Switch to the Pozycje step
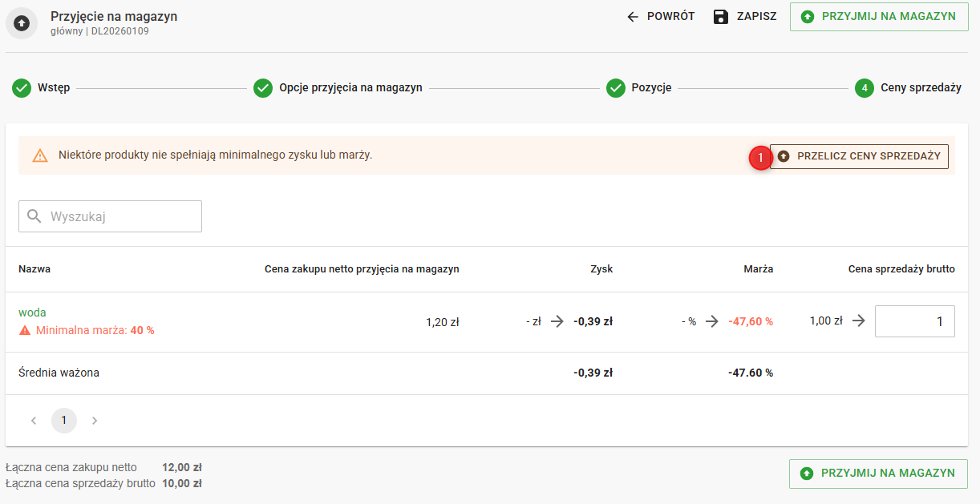 [x=650, y=88]
